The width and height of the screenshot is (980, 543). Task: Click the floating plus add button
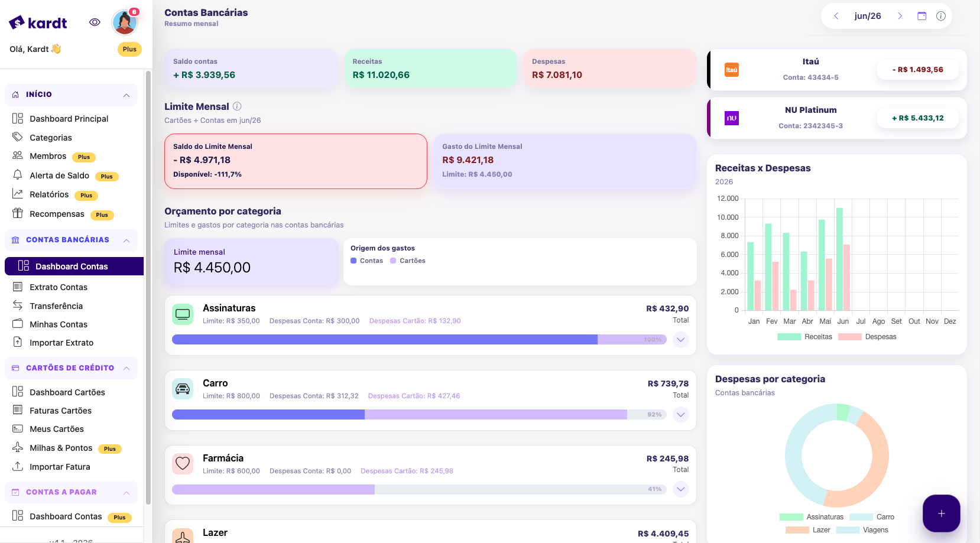click(x=942, y=513)
